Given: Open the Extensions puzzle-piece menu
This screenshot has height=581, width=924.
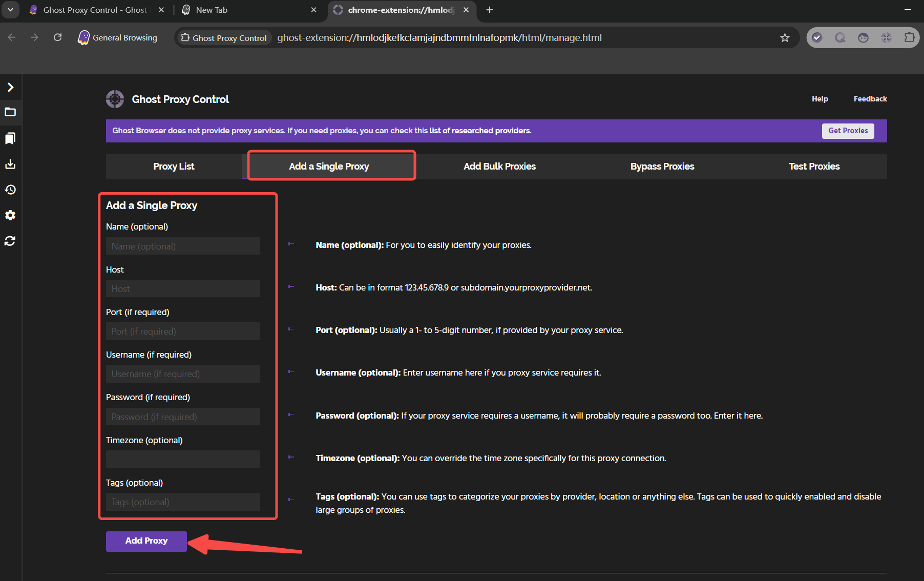Looking at the screenshot, I should [x=909, y=37].
